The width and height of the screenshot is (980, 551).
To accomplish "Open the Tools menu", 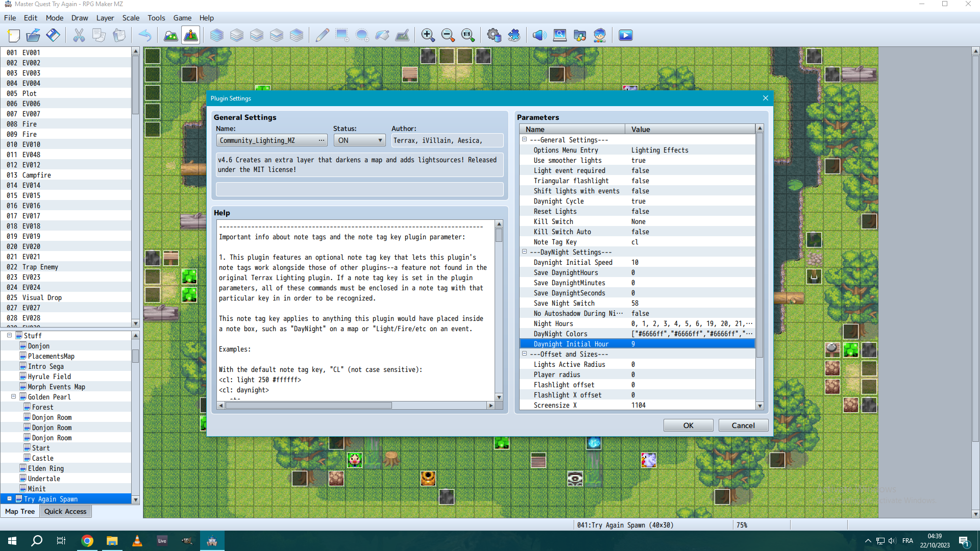I will (x=156, y=18).
